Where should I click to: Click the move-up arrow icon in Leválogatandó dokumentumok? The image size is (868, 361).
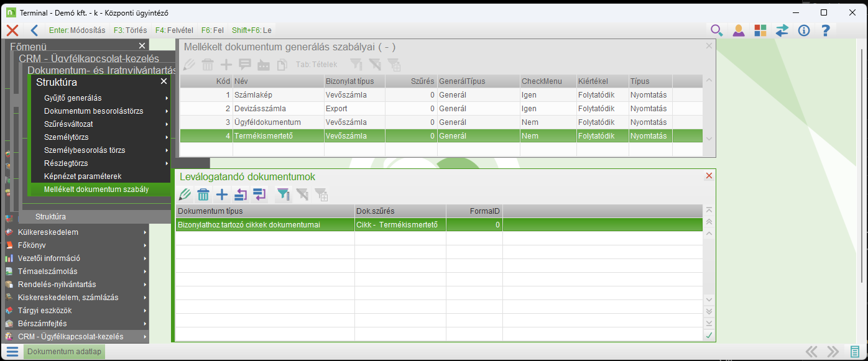click(241, 194)
